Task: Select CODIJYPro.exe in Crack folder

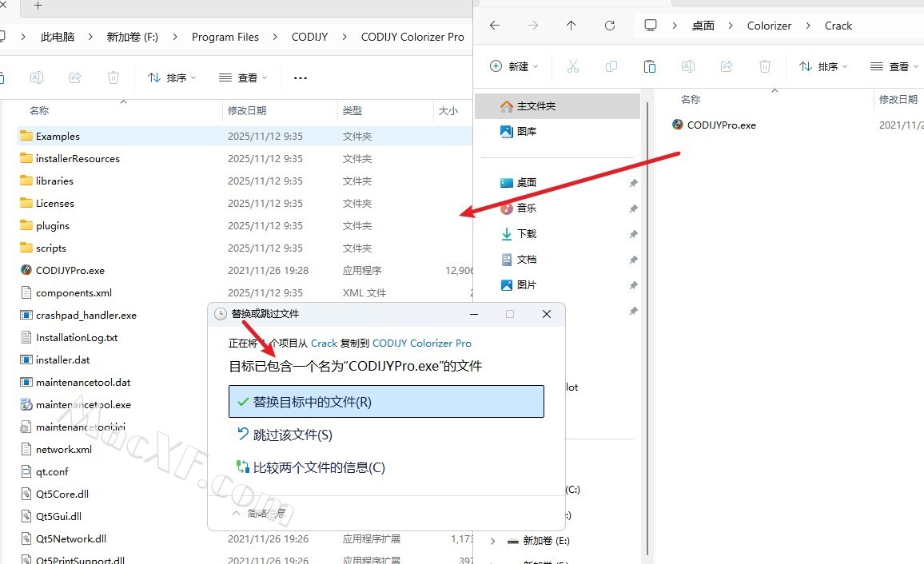Action: pos(721,125)
